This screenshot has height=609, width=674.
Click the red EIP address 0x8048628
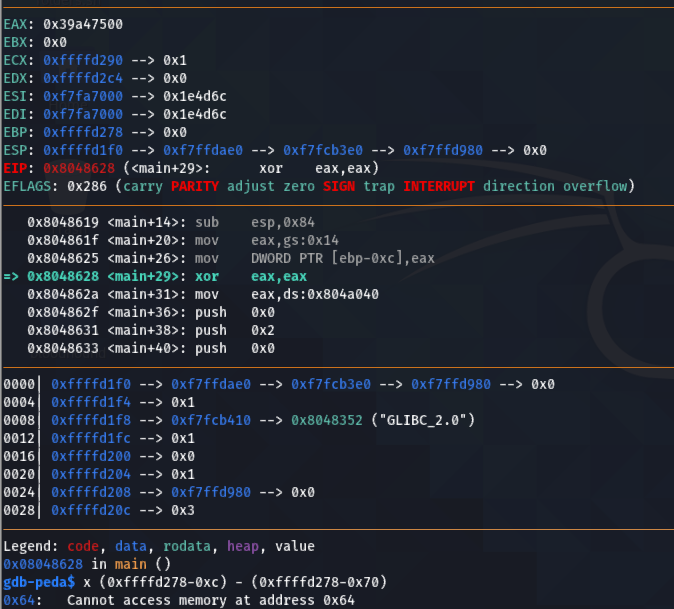point(79,168)
